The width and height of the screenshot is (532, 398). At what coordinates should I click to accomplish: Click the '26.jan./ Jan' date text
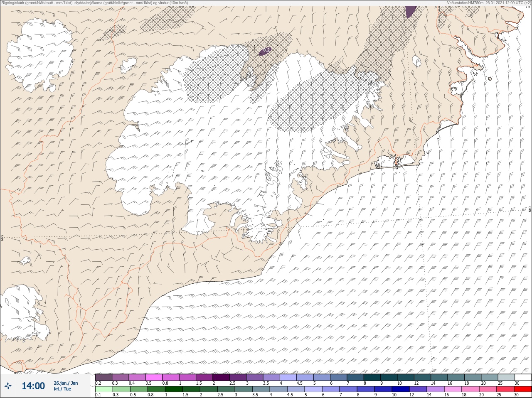tap(66, 383)
